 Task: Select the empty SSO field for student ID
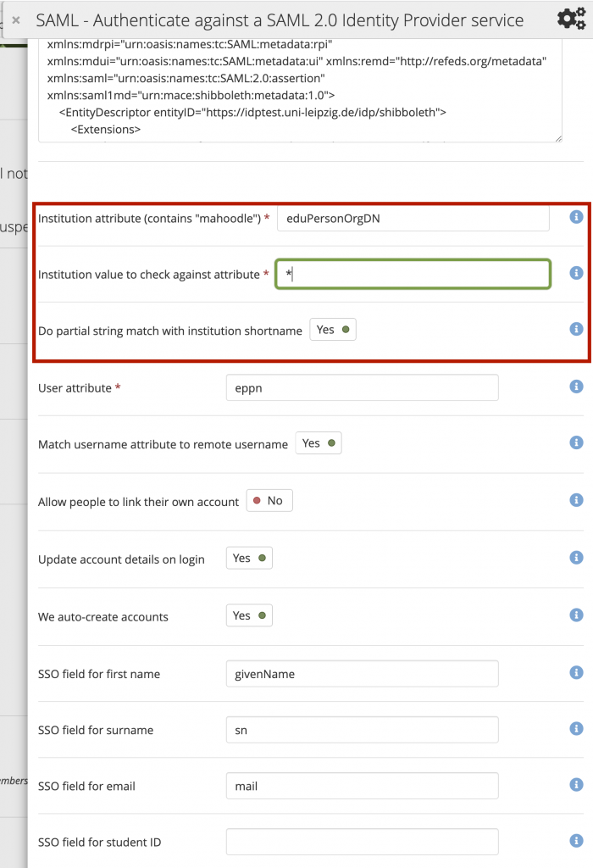point(362,842)
